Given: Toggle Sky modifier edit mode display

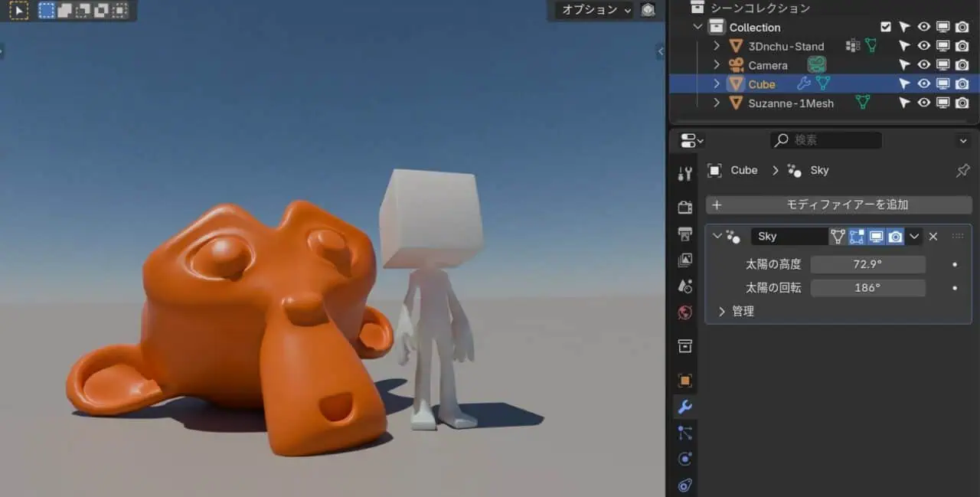Looking at the screenshot, I should pyautogui.click(x=857, y=237).
